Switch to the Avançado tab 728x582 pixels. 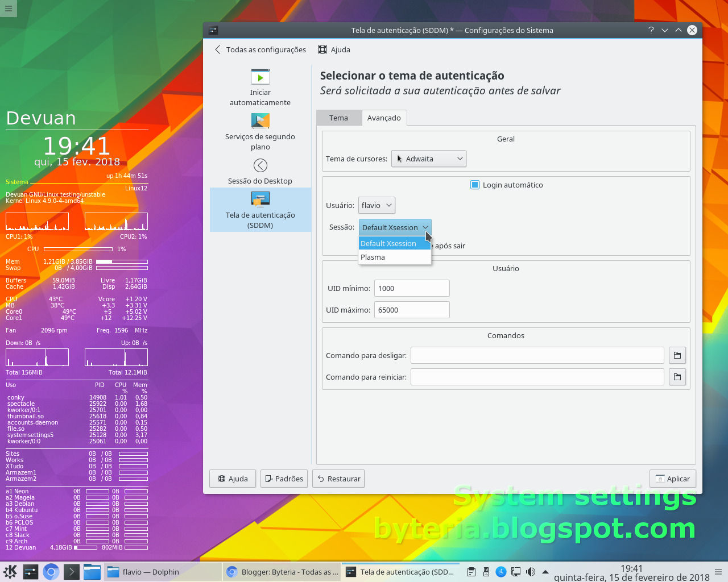384,118
